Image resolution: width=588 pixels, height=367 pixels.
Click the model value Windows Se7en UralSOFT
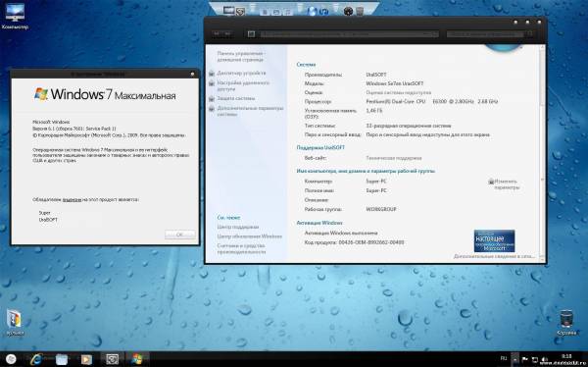395,83
